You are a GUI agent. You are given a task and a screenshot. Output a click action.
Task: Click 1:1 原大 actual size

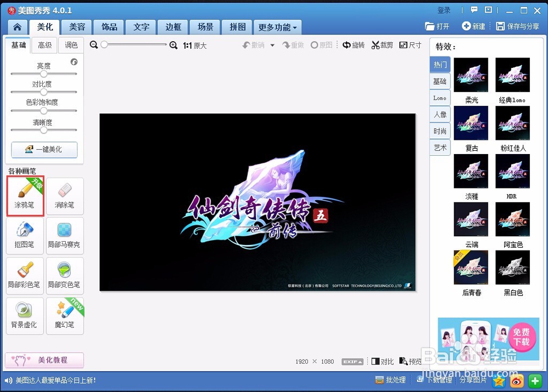[195, 46]
